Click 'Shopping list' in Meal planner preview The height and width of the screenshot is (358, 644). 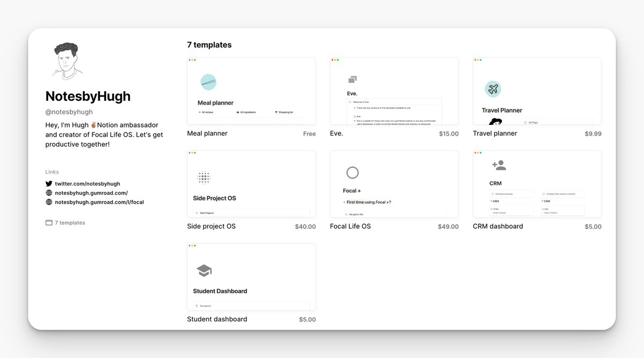click(x=284, y=113)
